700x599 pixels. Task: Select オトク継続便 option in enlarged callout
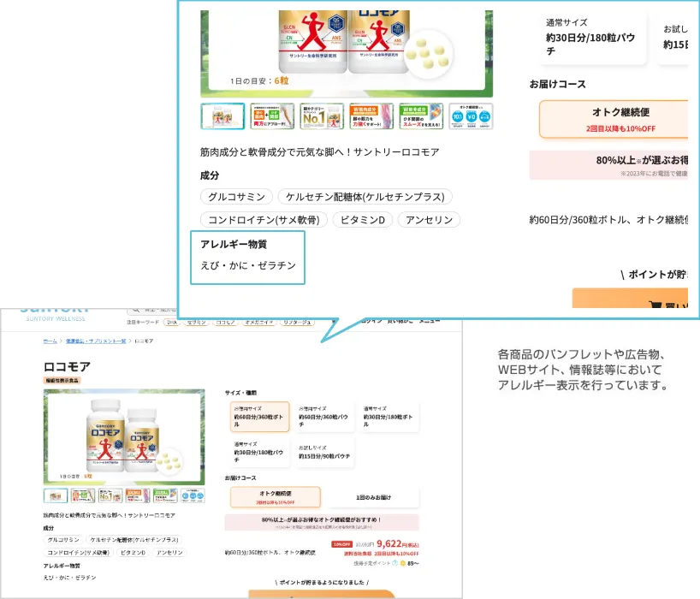(x=614, y=119)
